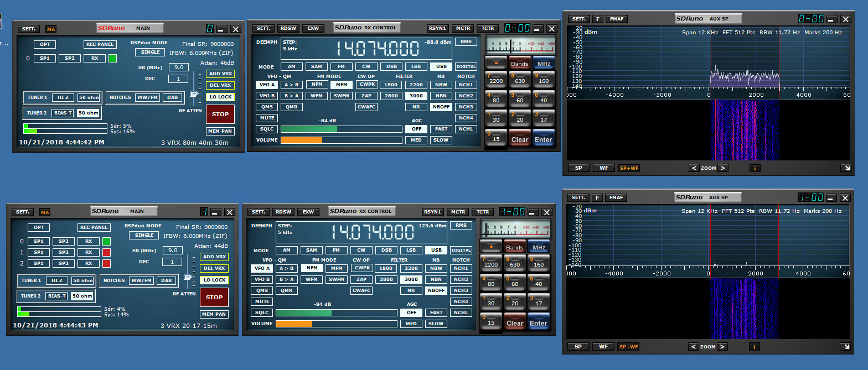Open SR (MHz) 9.0 box in 80m 40m 30m Main
Image resolution: width=868 pixels, height=370 pixels.
[x=178, y=67]
